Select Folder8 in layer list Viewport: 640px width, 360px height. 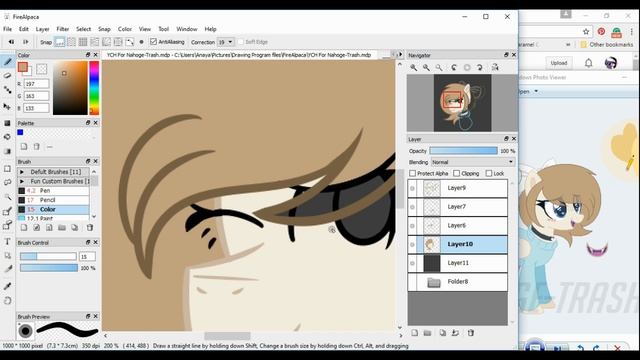pos(458,282)
